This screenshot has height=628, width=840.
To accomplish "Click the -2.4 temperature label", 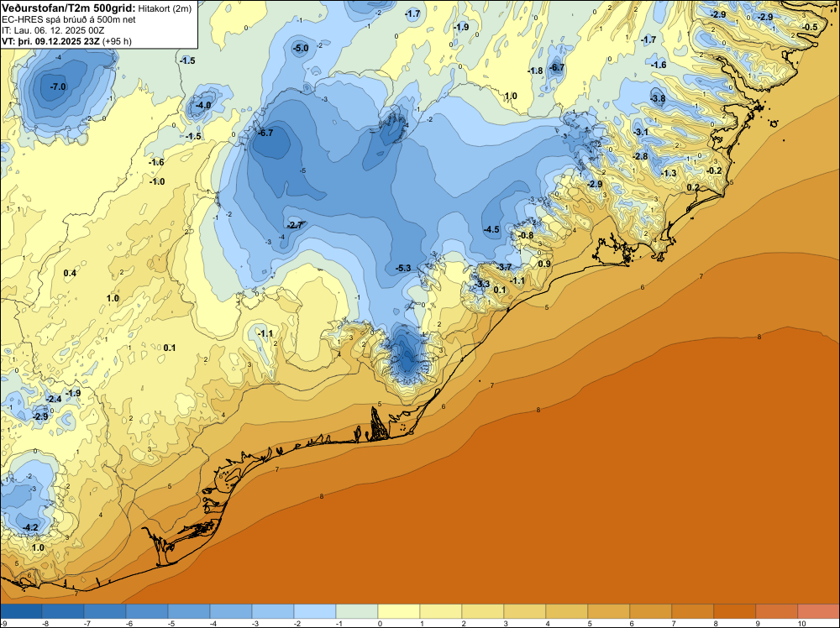I will click(54, 399).
